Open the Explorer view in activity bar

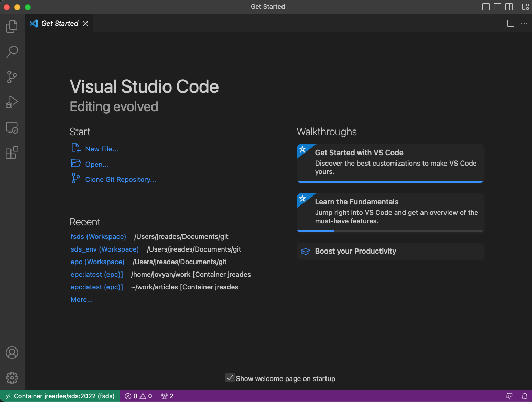[12, 26]
